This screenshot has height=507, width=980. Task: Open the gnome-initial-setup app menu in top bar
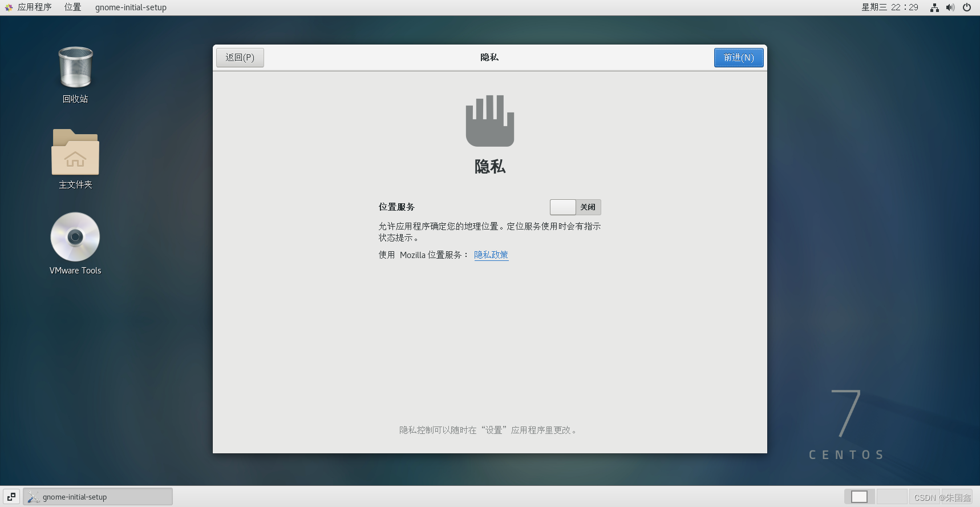(x=131, y=7)
